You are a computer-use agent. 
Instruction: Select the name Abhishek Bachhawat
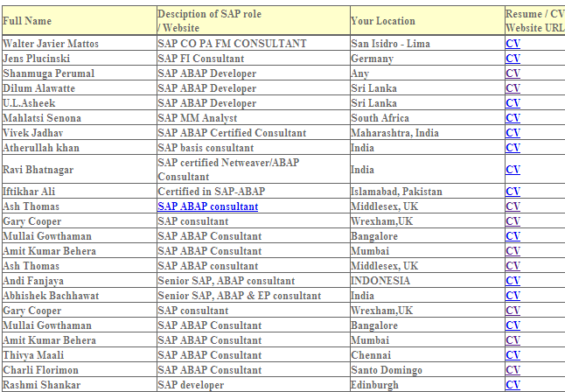point(51,296)
